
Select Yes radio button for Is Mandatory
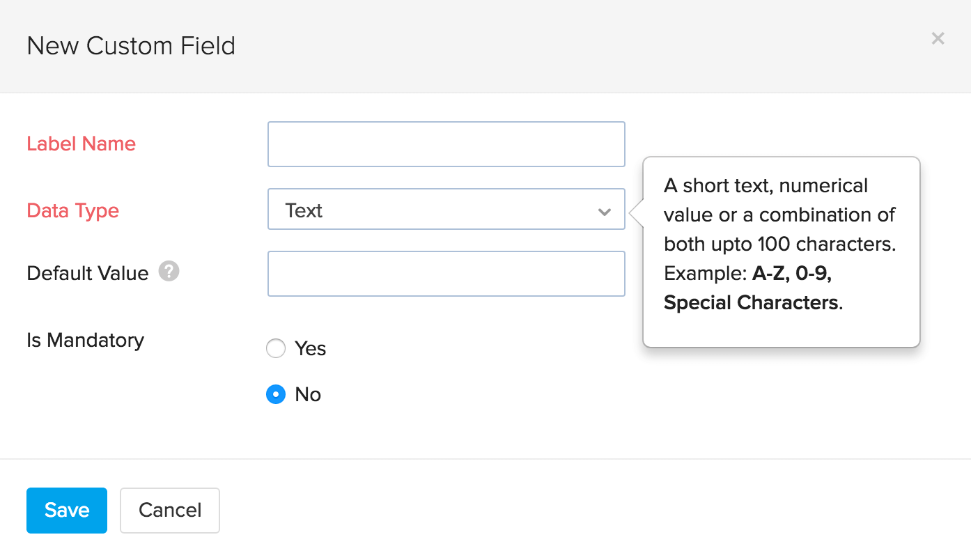(x=276, y=348)
